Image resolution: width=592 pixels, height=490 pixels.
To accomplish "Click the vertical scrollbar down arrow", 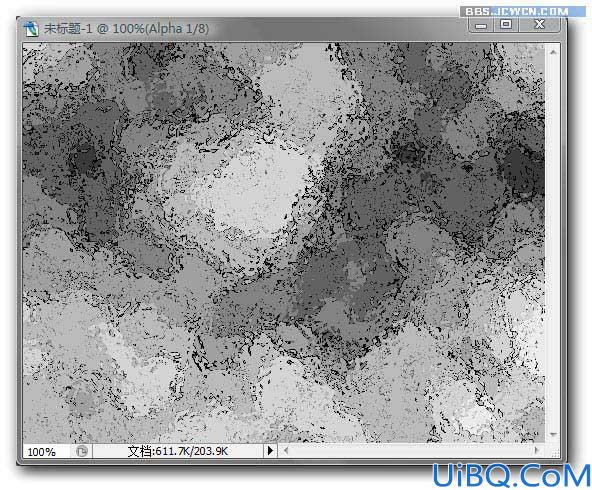I will click(x=553, y=435).
